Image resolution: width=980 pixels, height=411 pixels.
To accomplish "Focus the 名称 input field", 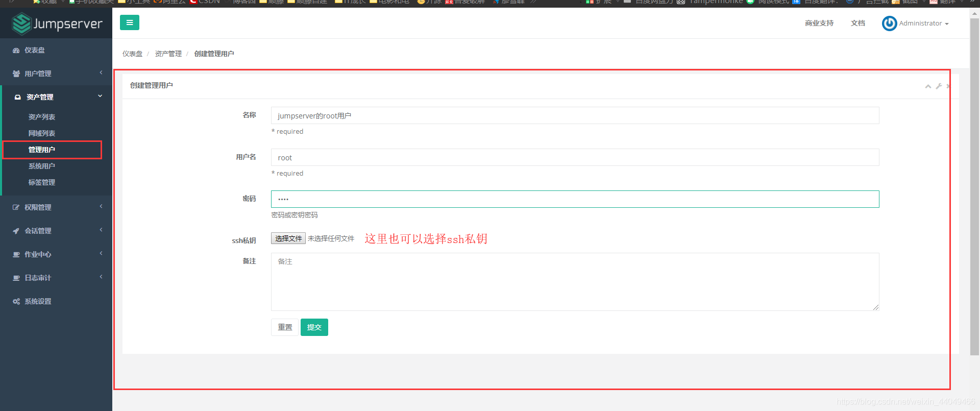I will [575, 115].
